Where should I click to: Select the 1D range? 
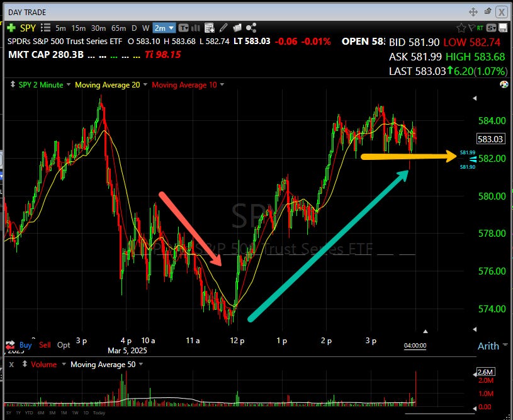click(86, 413)
